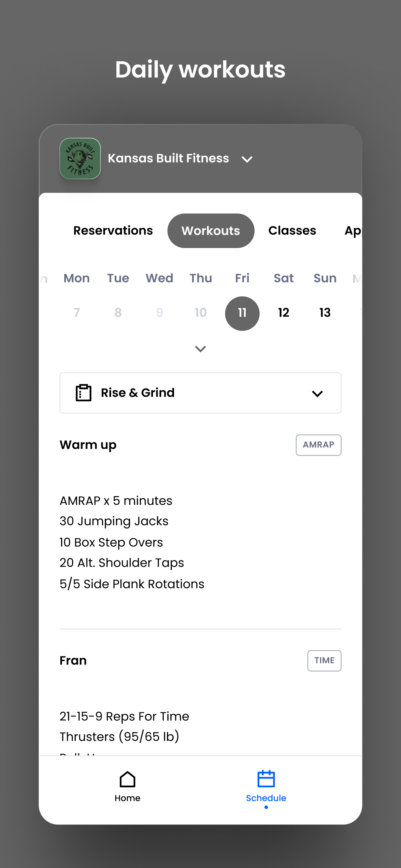Choose Saturday 12 in the calendar

[284, 313]
